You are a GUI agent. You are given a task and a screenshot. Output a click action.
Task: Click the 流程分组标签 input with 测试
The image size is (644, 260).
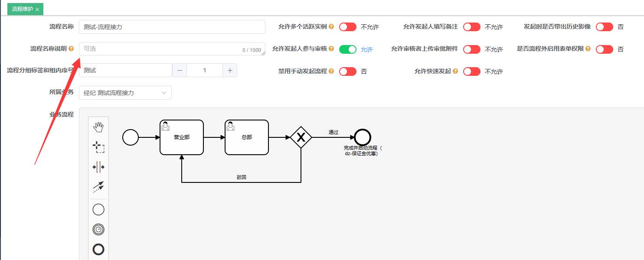point(126,70)
